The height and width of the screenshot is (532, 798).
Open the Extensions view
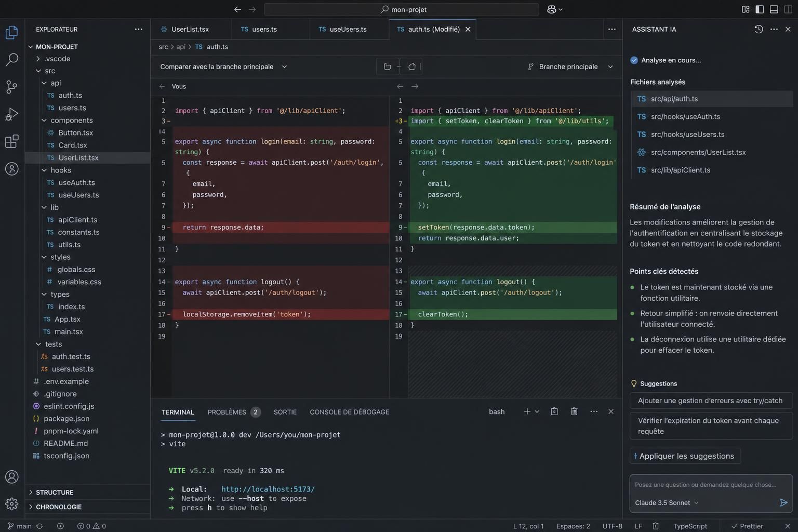(11, 141)
